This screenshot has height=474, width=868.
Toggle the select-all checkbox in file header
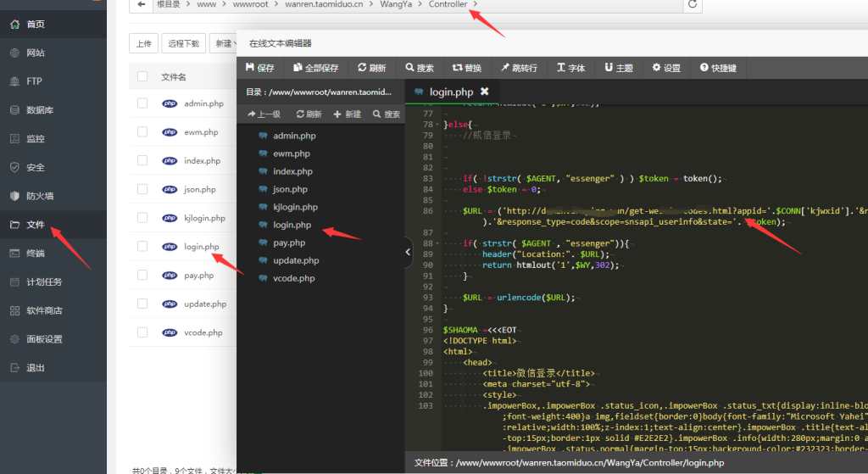coord(142,76)
